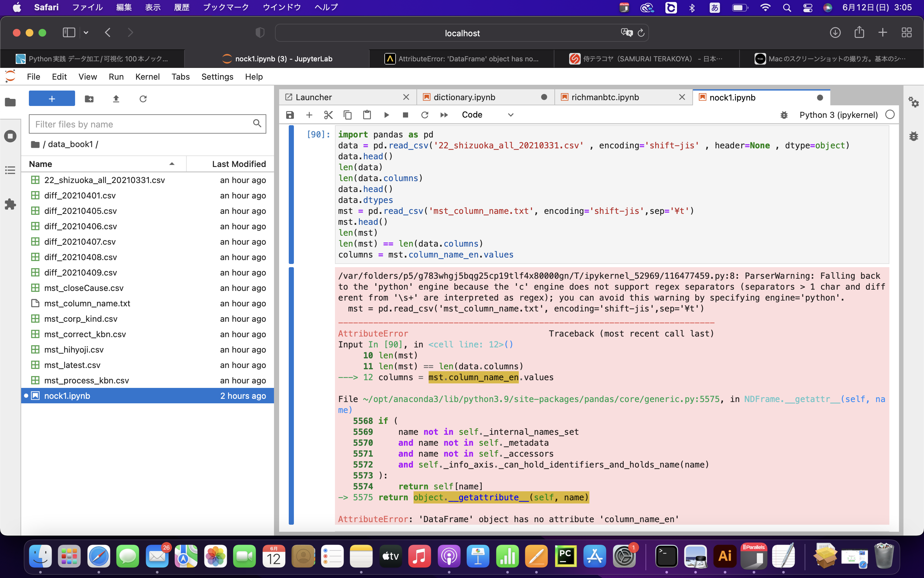
Task: Open the Property Inspector gears icon
Action: [913, 102]
